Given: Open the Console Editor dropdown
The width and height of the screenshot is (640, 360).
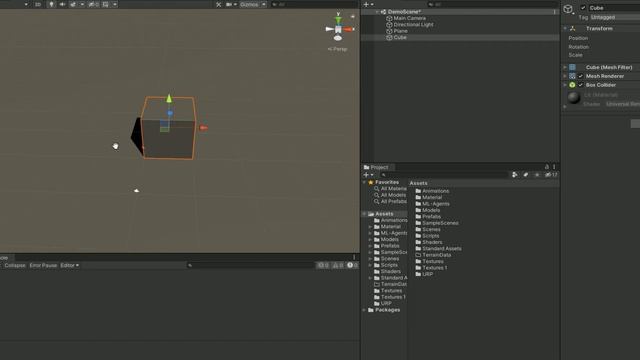Looking at the screenshot, I should (x=69, y=265).
